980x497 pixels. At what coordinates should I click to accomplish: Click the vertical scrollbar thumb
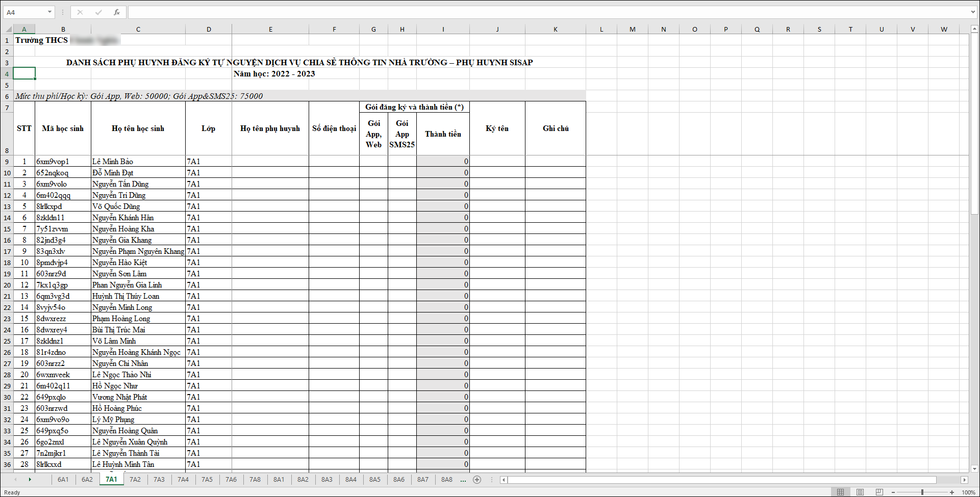[x=975, y=124]
